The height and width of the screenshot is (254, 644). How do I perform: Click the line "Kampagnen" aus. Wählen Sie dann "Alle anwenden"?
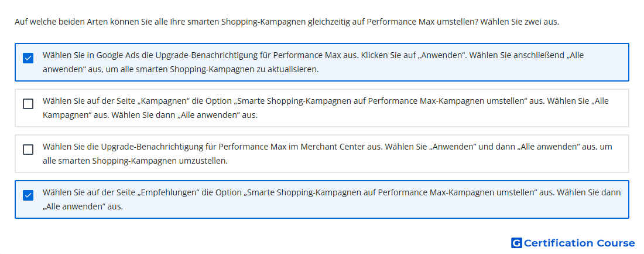[150, 115]
